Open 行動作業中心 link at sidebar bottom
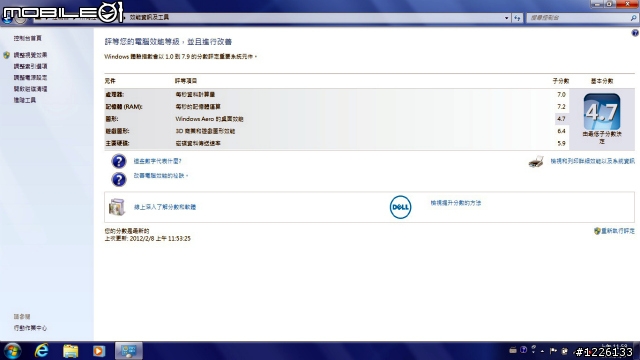 click(x=30, y=328)
